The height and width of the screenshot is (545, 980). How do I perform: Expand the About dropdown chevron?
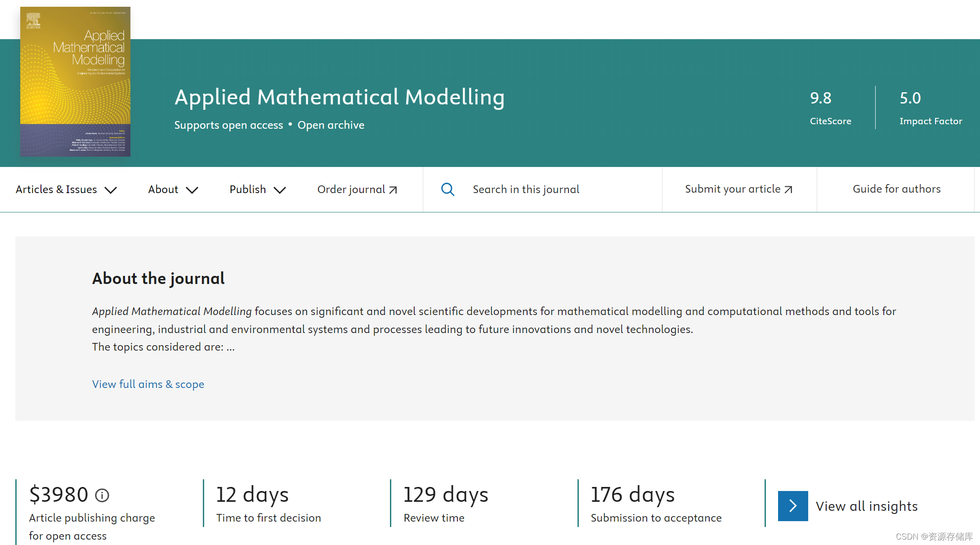tap(192, 190)
